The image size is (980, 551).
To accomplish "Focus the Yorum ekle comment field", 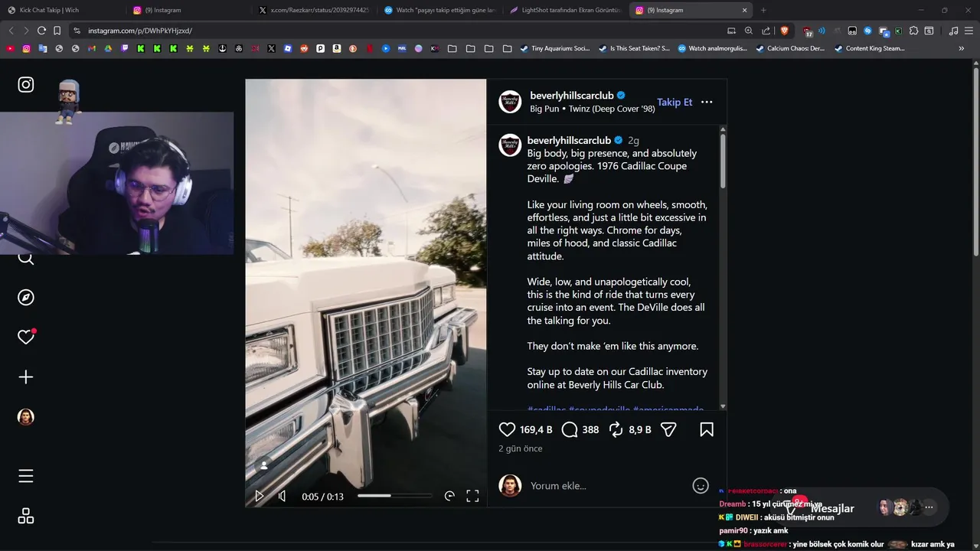I will click(x=608, y=486).
